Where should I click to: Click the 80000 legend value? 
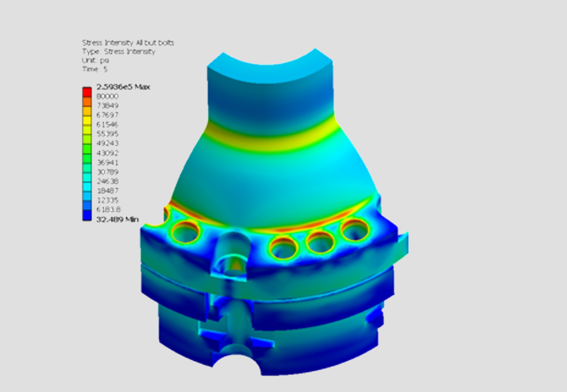tap(108, 96)
